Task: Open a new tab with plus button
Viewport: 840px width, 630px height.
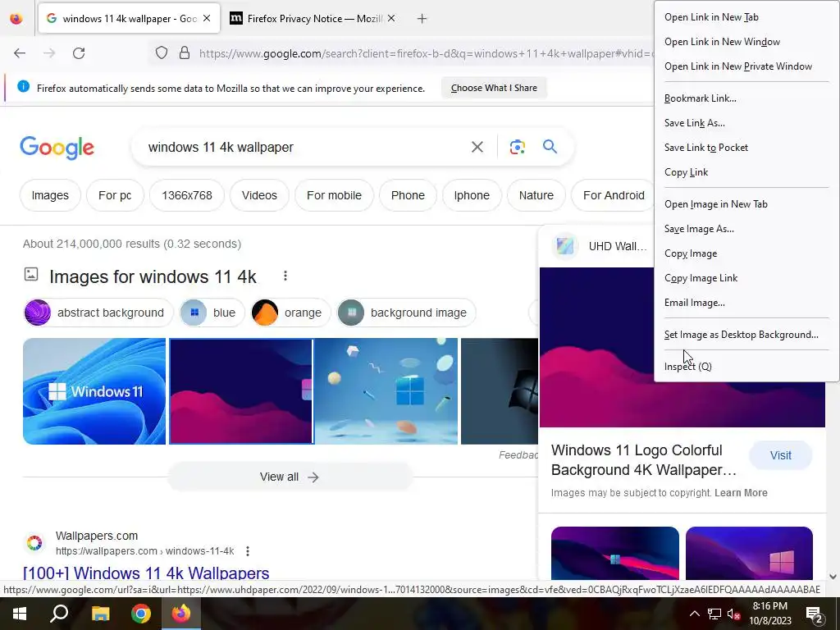Action: point(422,19)
